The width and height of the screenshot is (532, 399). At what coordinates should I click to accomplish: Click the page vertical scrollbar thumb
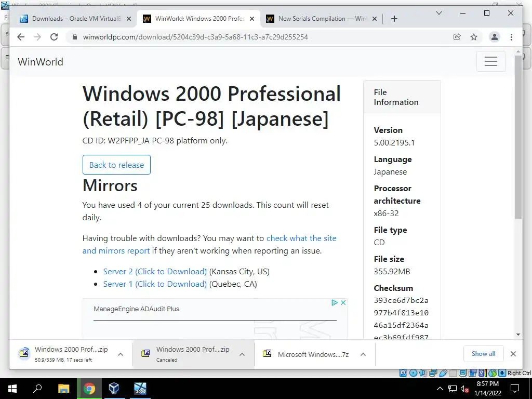(x=518, y=137)
